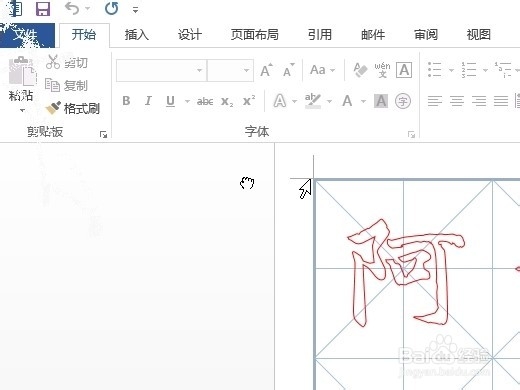This screenshot has height=390, width=520.
Task: Click the Multilevel List icon
Action: point(503,70)
